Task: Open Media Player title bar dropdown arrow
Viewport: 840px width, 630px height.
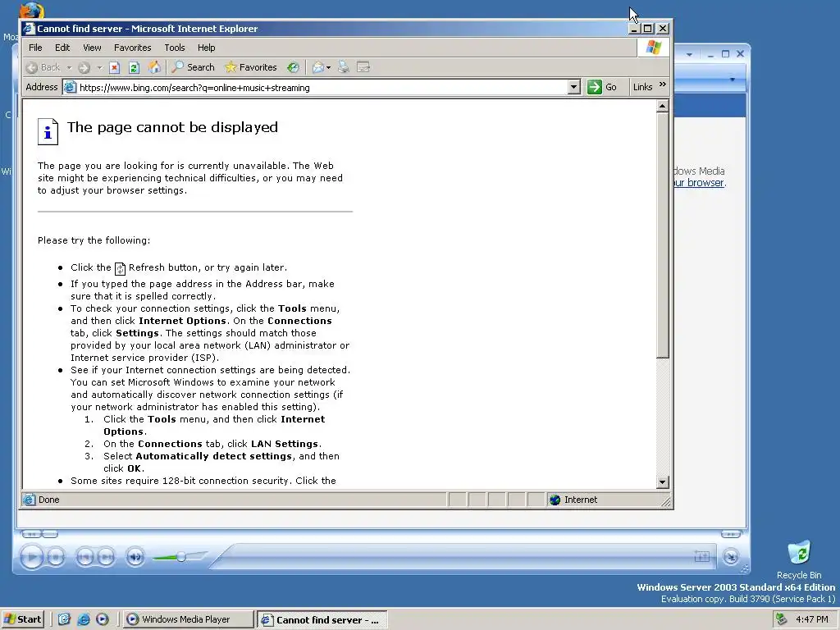Action: [689, 54]
